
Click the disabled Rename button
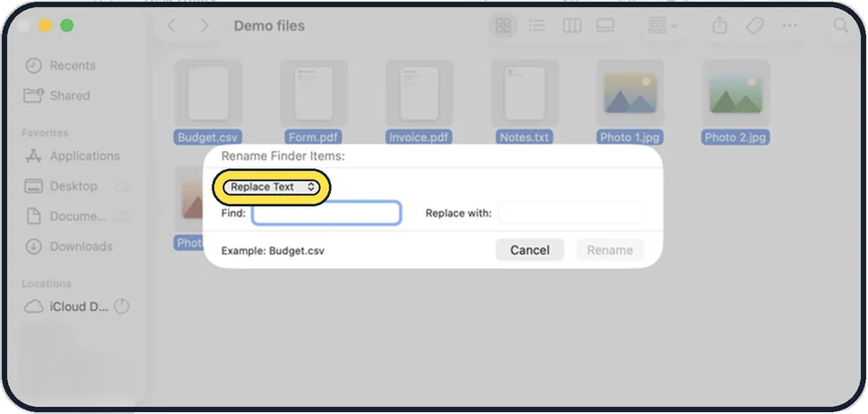coord(609,250)
